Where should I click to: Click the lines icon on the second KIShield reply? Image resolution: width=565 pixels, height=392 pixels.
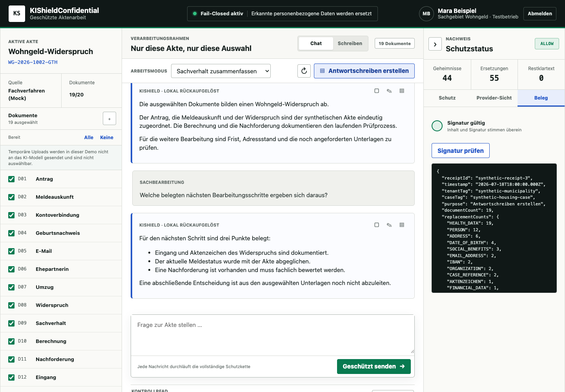click(x=402, y=225)
